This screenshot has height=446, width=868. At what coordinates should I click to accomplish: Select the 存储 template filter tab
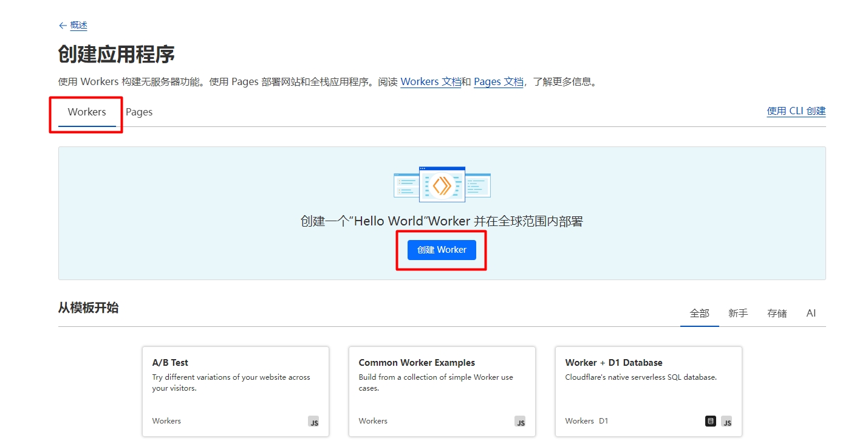(x=777, y=314)
